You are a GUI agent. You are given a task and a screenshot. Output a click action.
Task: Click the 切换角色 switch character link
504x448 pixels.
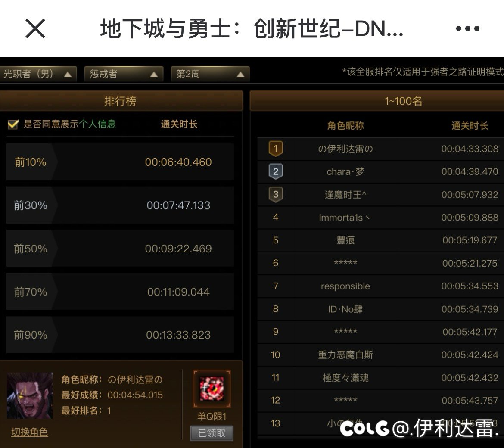[x=30, y=432]
